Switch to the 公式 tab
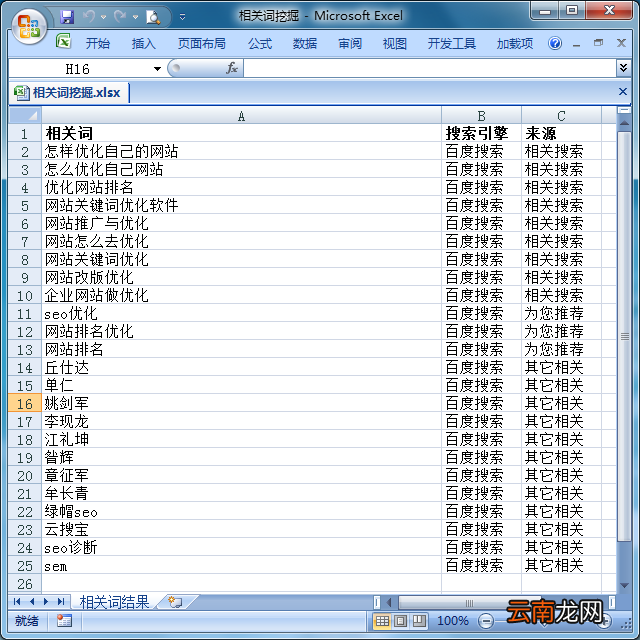640x640 pixels. coord(260,43)
